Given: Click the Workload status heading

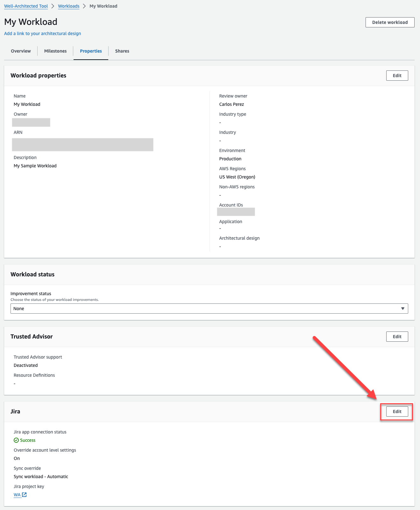Looking at the screenshot, I should (32, 274).
